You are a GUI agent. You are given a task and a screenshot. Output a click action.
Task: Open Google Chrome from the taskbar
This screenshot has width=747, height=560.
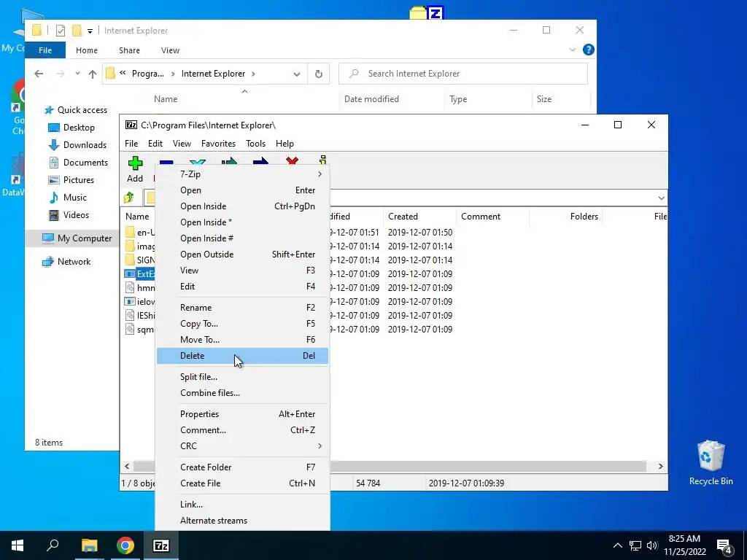[125, 545]
